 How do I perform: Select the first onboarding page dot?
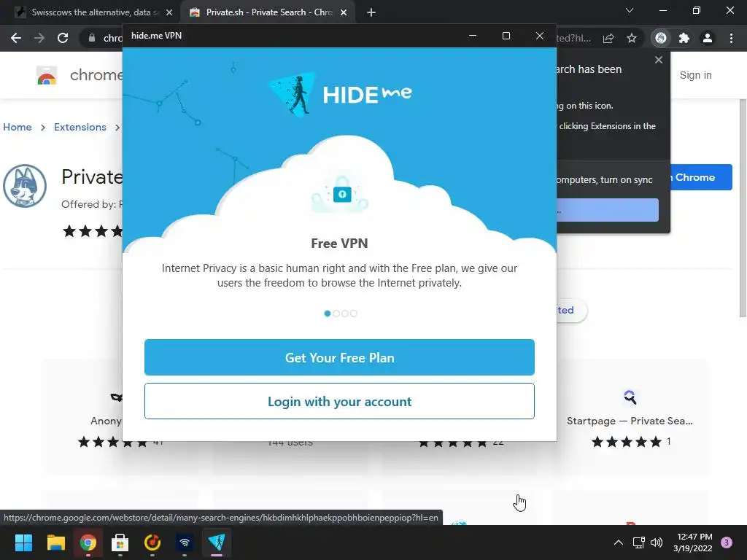coord(328,314)
